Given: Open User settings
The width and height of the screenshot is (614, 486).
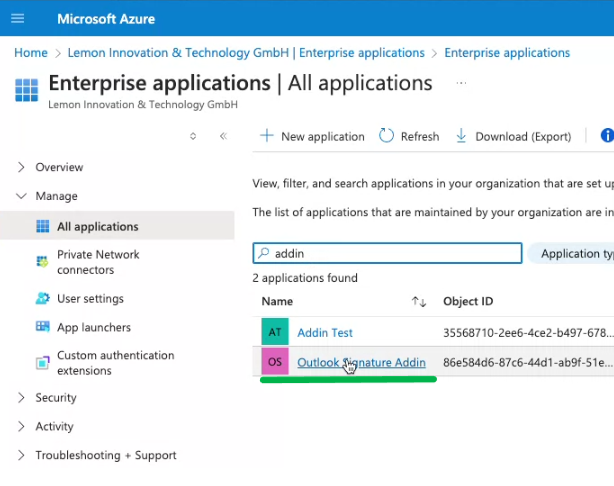Looking at the screenshot, I should pos(90,298).
